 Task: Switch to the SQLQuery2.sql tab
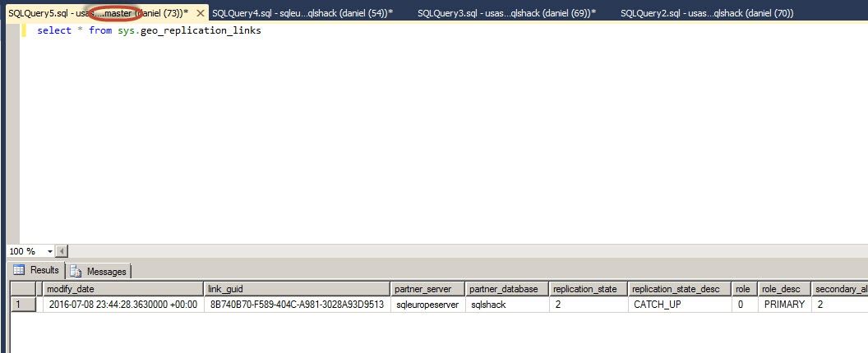[x=707, y=13]
